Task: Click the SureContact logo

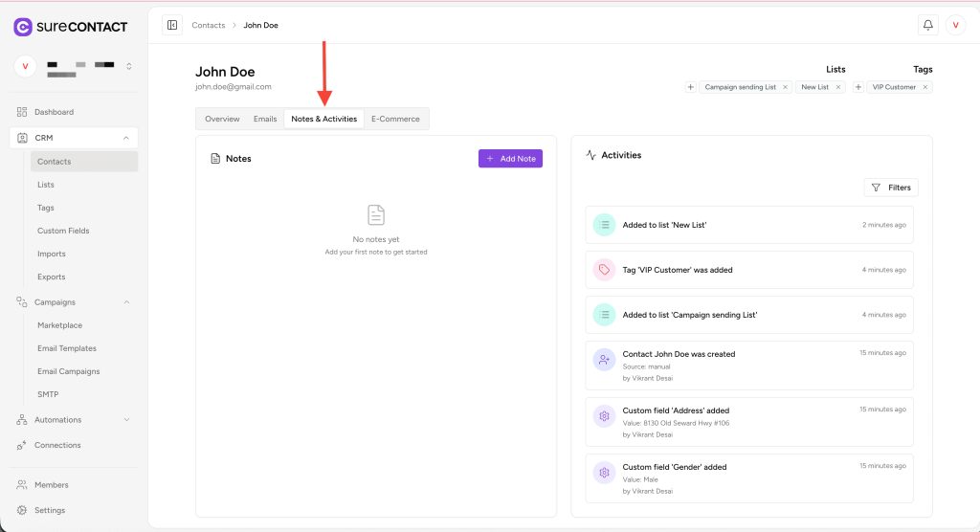Action: [71, 27]
